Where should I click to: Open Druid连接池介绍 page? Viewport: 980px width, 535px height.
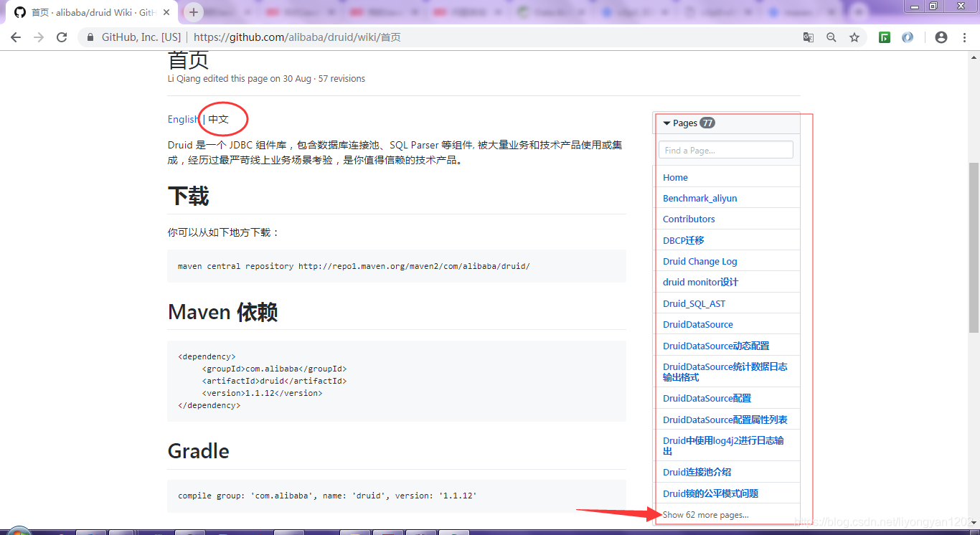pyautogui.click(x=697, y=472)
